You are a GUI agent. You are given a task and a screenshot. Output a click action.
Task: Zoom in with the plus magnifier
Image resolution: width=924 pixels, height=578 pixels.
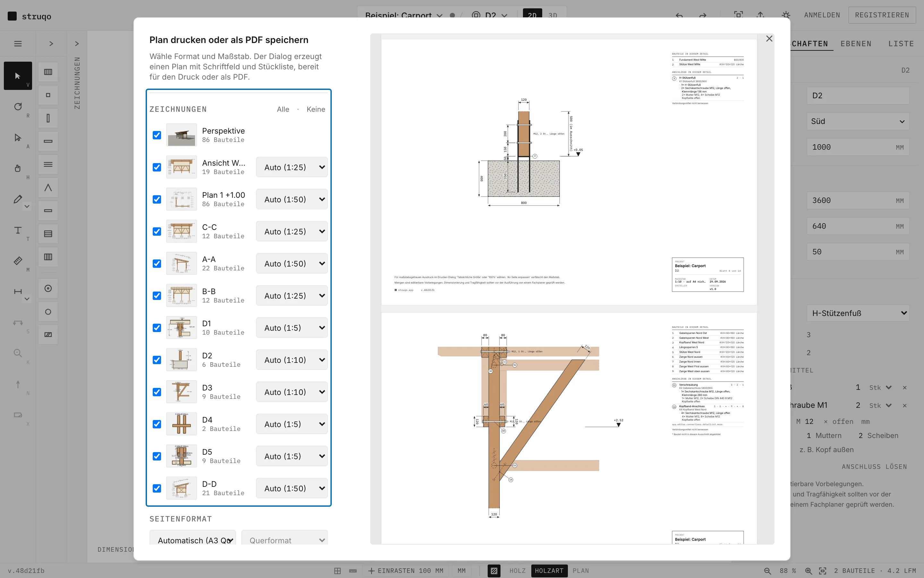tap(808, 571)
